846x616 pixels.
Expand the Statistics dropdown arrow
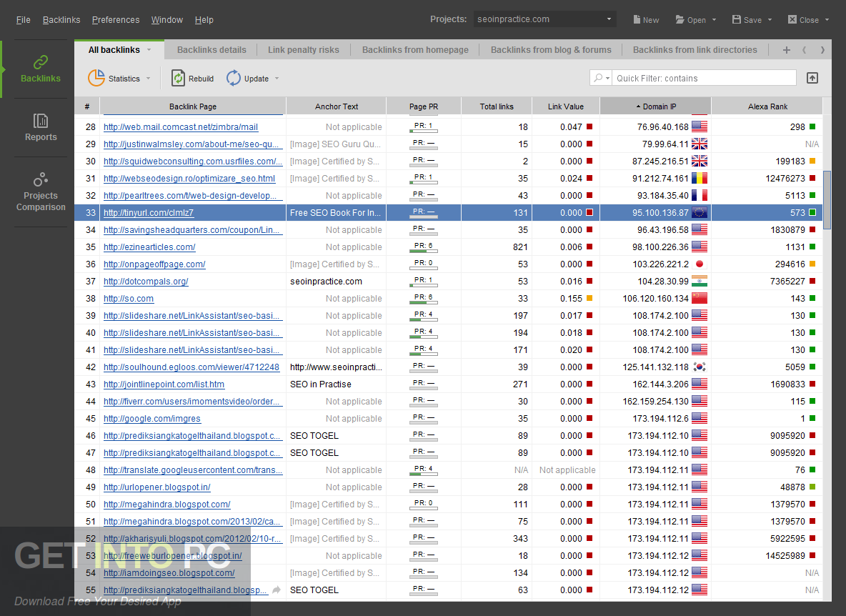point(148,78)
